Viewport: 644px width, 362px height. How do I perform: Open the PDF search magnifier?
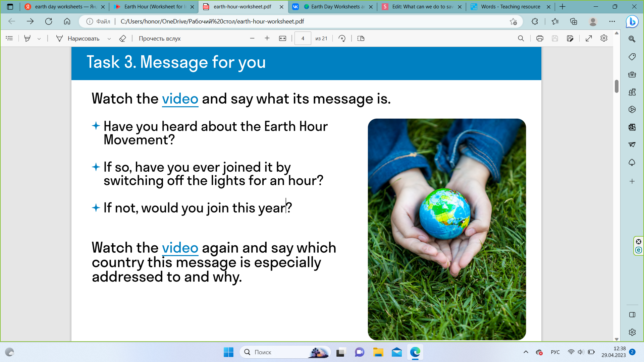point(521,39)
